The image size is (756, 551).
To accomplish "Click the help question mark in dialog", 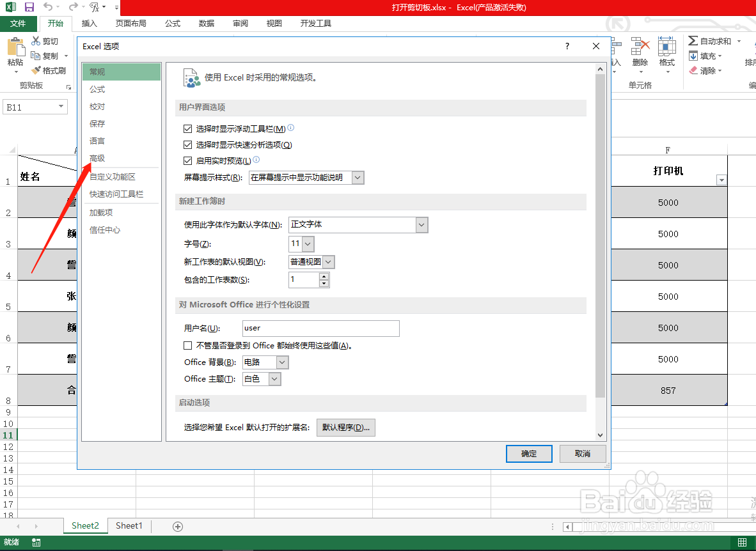I will [567, 46].
